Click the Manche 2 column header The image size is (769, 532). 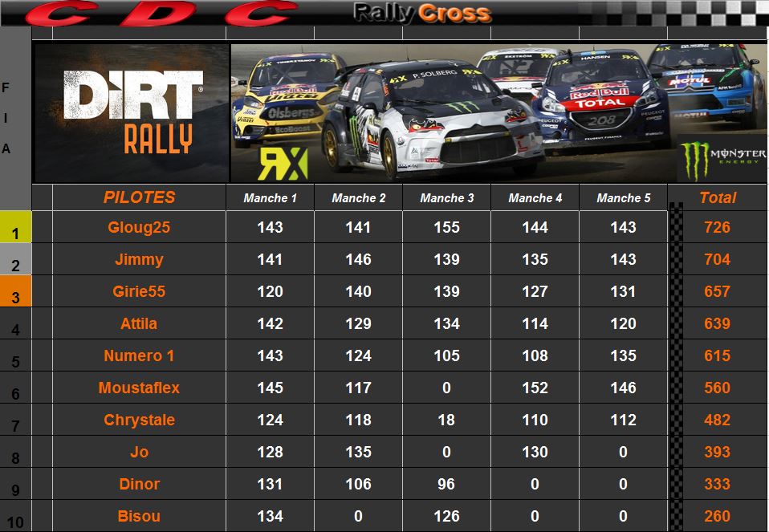[359, 198]
